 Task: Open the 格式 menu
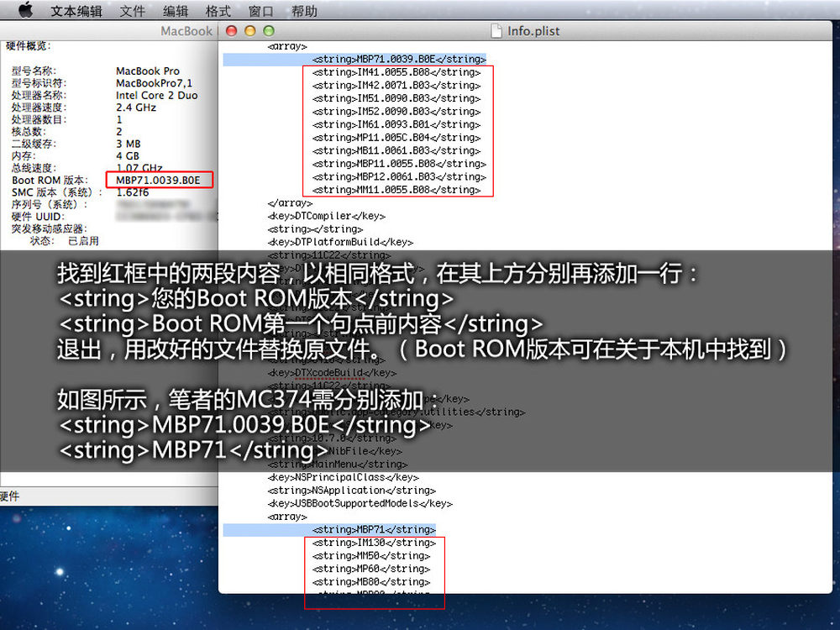218,11
